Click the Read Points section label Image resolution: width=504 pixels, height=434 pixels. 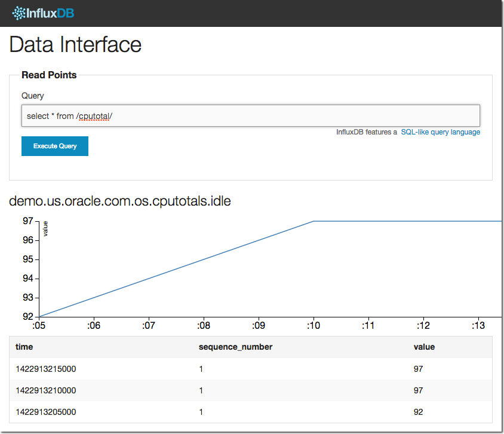coord(49,75)
